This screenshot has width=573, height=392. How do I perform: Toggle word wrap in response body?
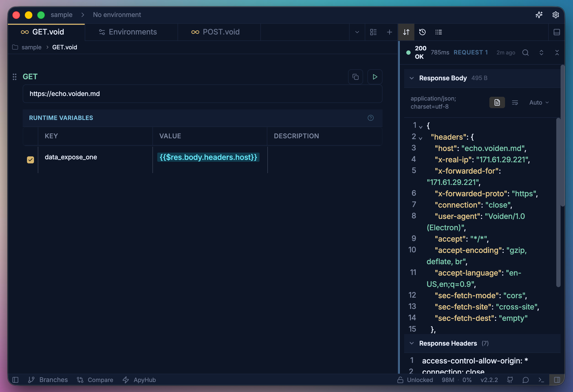pos(515,102)
